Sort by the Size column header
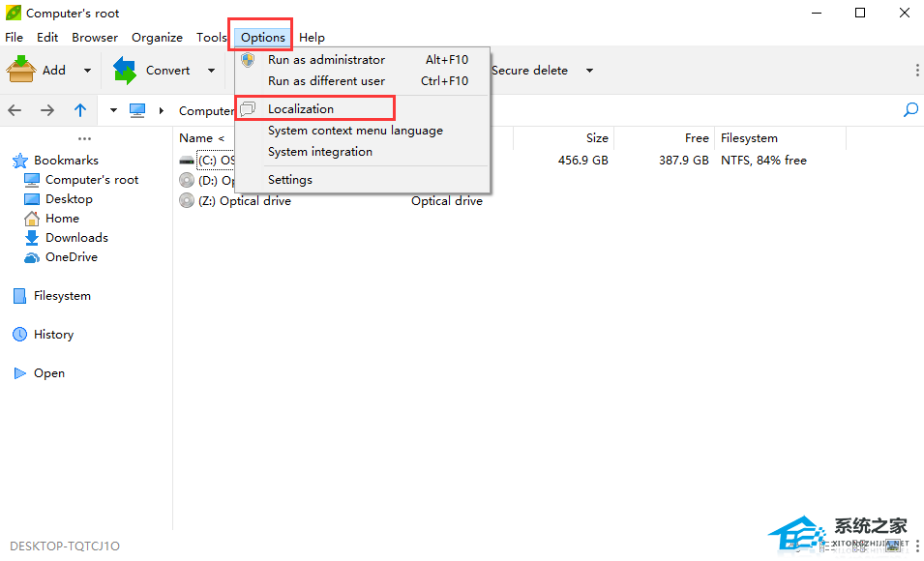Image resolution: width=924 pixels, height=561 pixels. (x=597, y=138)
